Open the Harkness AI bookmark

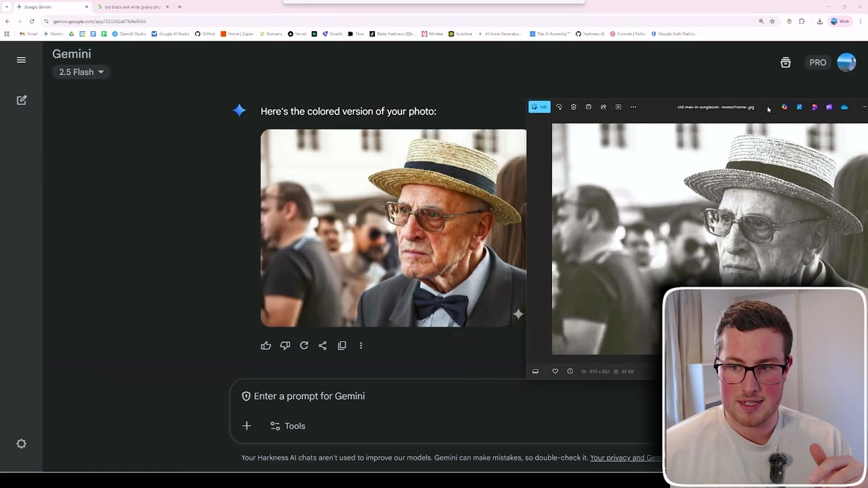(590, 34)
